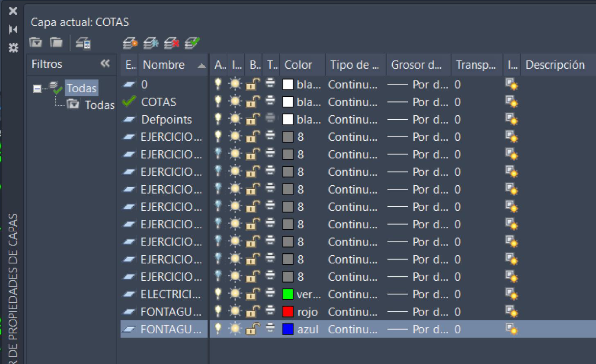This screenshot has width=596, height=364.
Task: Change lineweight Por d... of Defpoints
Action: point(417,119)
